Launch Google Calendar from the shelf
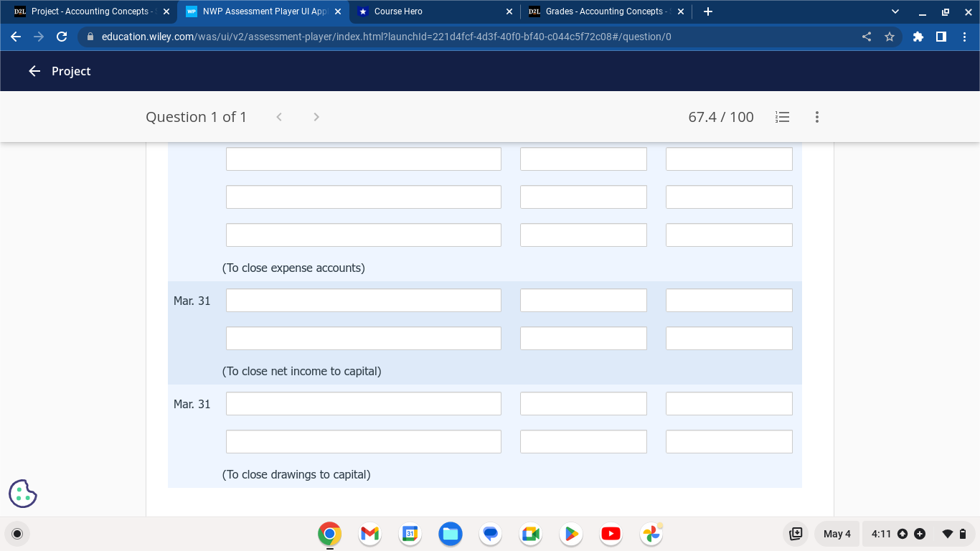Viewport: 980px width, 551px height. (409, 534)
